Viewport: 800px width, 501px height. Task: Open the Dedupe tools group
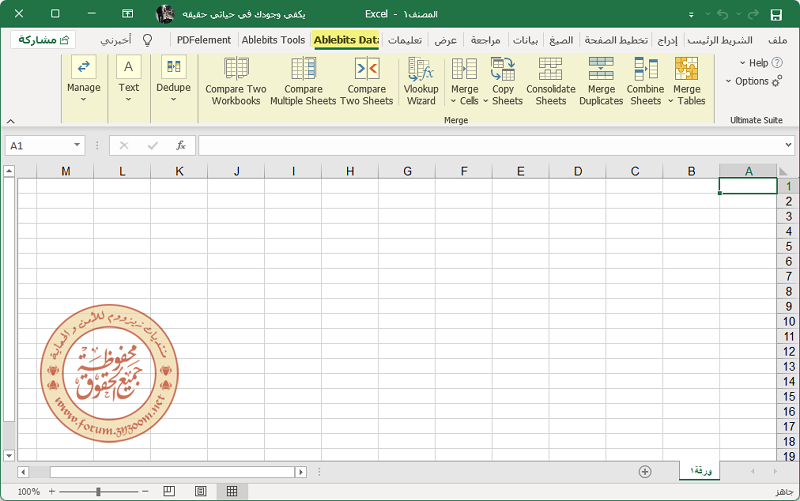173,79
